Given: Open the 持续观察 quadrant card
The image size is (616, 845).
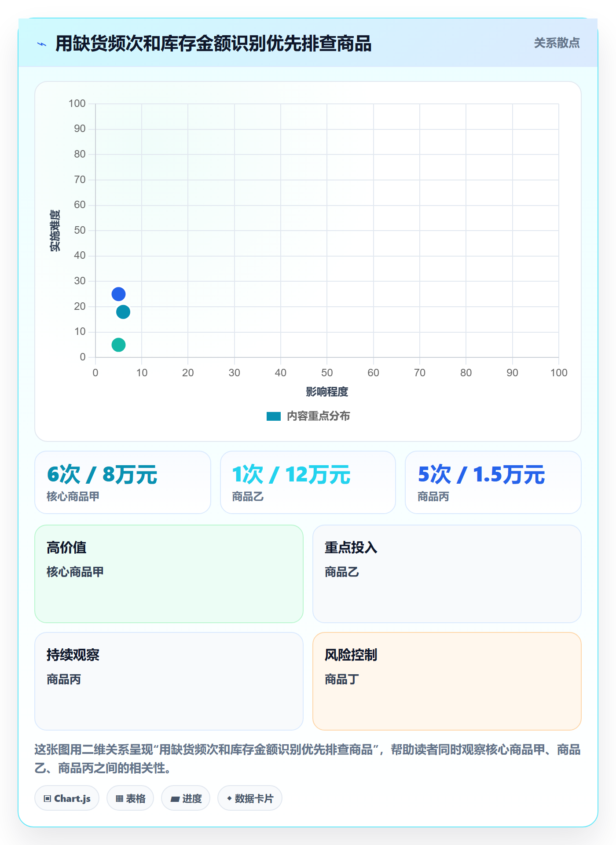Looking at the screenshot, I should [169, 681].
